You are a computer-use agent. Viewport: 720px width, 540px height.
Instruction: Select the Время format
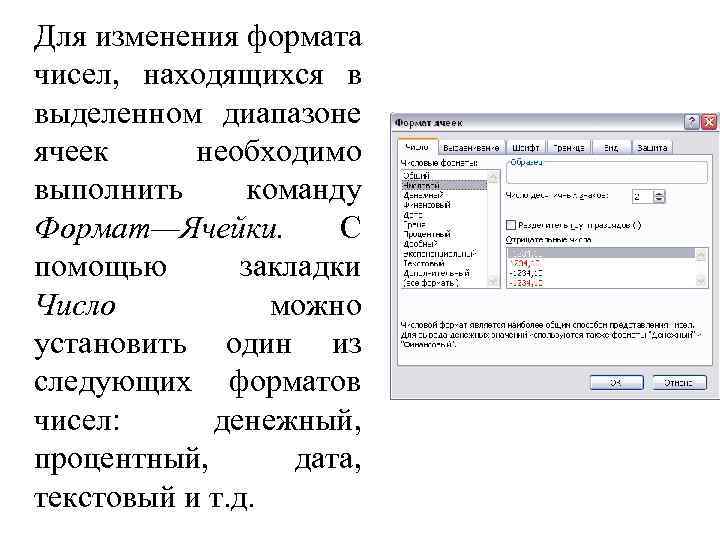tap(444, 225)
